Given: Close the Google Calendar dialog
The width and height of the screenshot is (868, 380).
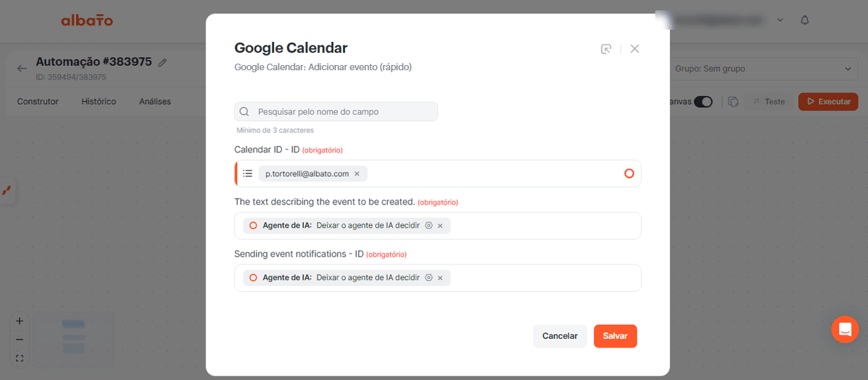Looking at the screenshot, I should click(x=634, y=49).
